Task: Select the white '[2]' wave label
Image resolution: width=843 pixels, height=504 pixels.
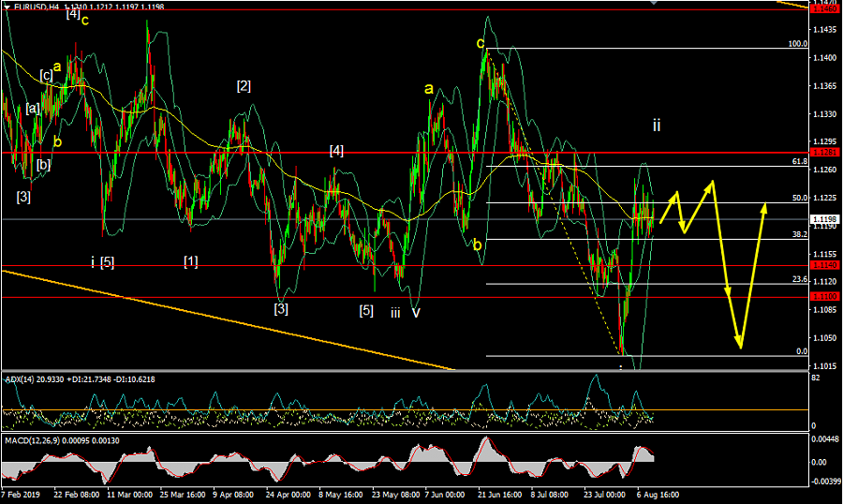Action: pos(244,86)
